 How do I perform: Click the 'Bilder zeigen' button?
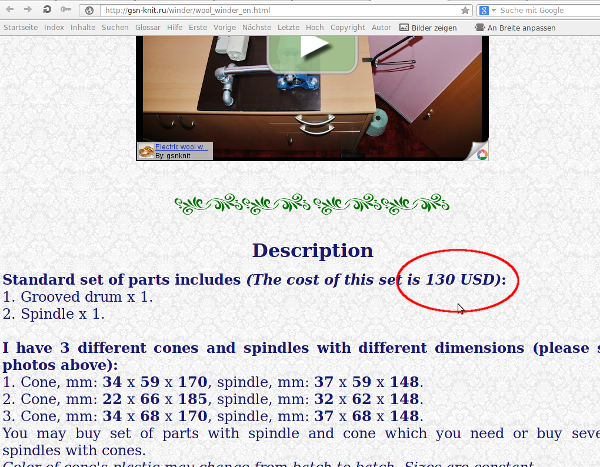(x=428, y=28)
